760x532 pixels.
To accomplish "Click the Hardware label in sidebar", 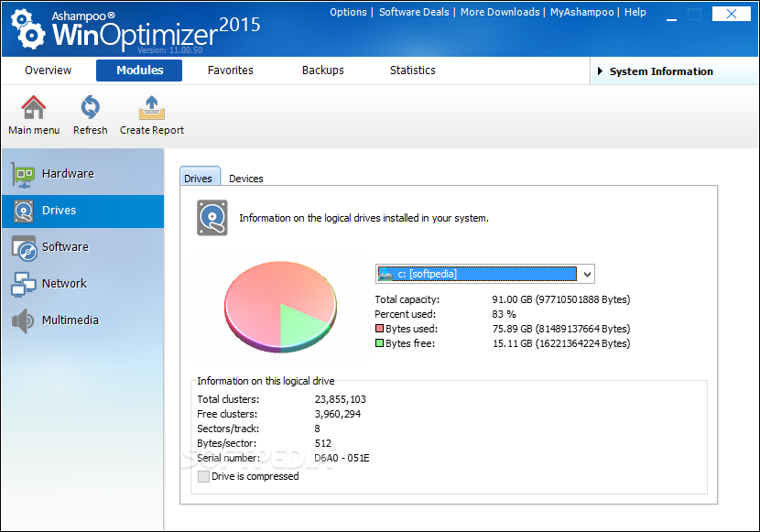I will (x=68, y=173).
